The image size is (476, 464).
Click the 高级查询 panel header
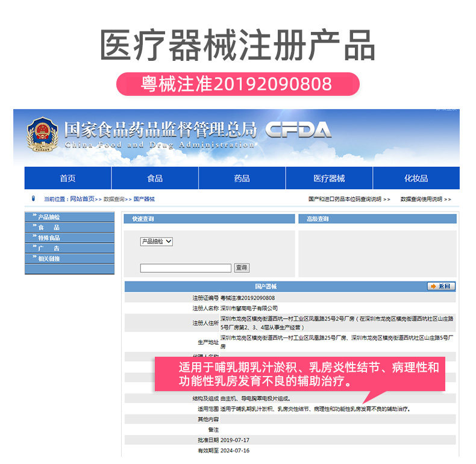[x=377, y=219]
